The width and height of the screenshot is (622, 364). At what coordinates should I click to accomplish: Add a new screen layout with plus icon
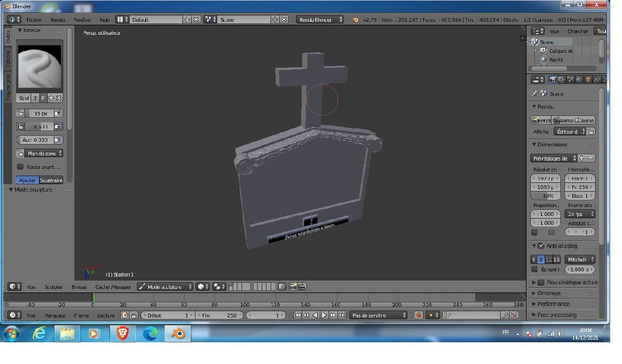(187, 20)
